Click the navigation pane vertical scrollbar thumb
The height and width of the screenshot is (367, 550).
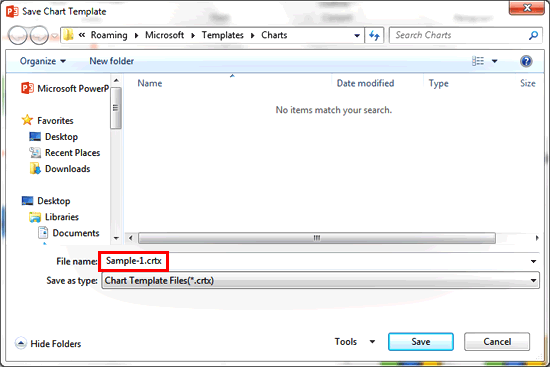pyautogui.click(x=116, y=108)
